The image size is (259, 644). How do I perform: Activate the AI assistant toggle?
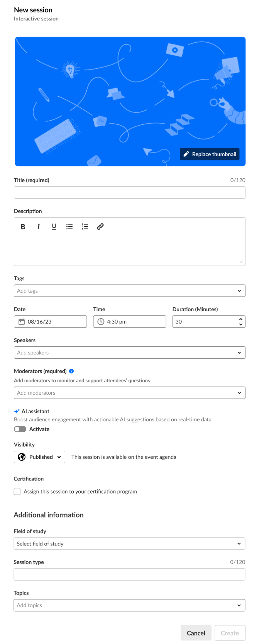(20, 429)
